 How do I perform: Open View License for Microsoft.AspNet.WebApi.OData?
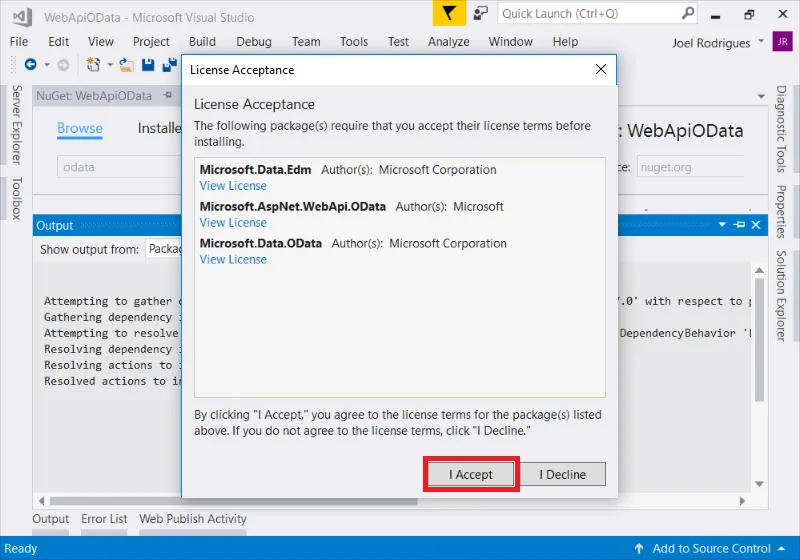pyautogui.click(x=233, y=223)
